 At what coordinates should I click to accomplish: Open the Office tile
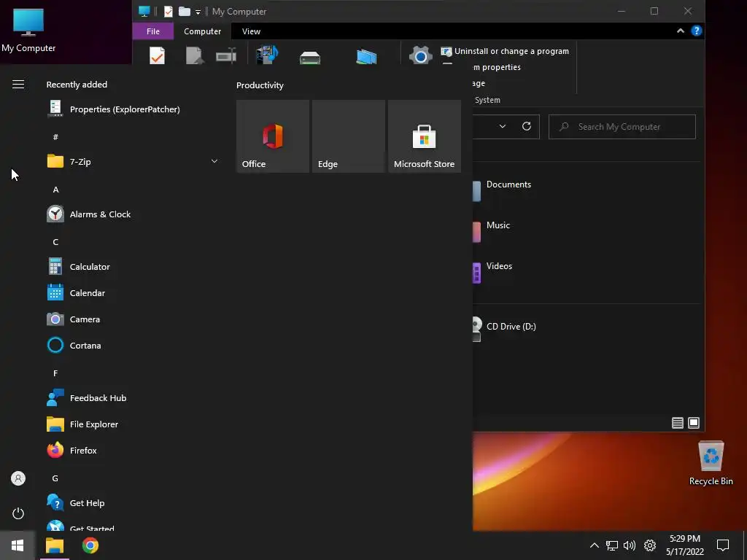pyautogui.click(x=273, y=136)
